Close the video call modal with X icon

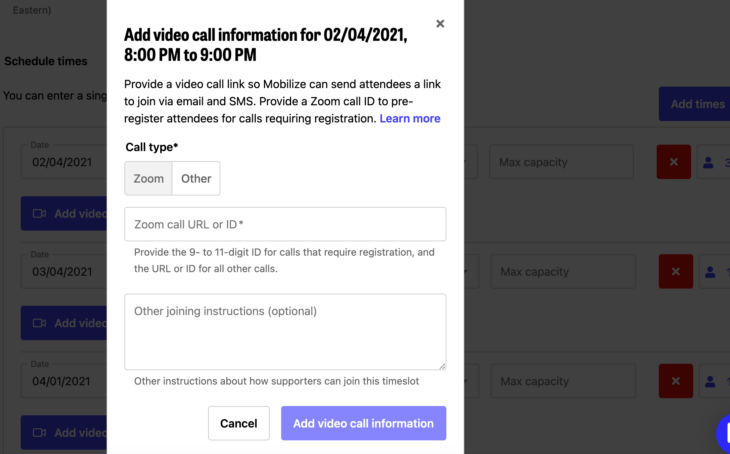(440, 24)
